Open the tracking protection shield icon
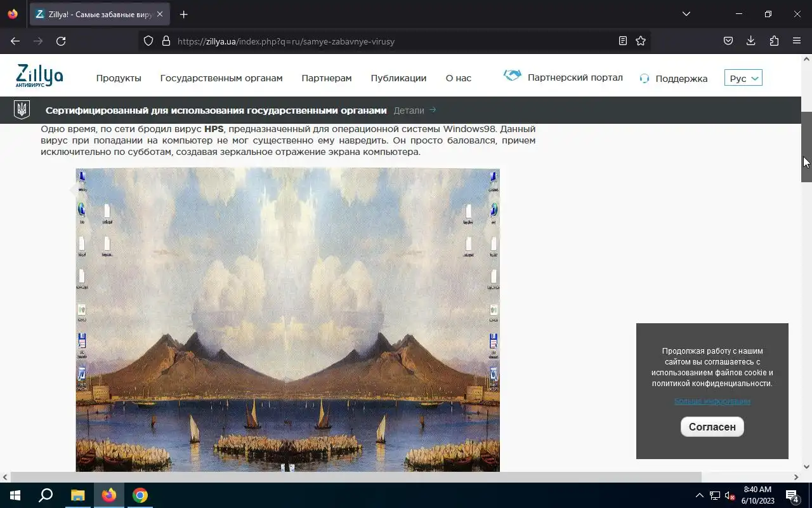This screenshot has width=812, height=508. click(x=148, y=41)
